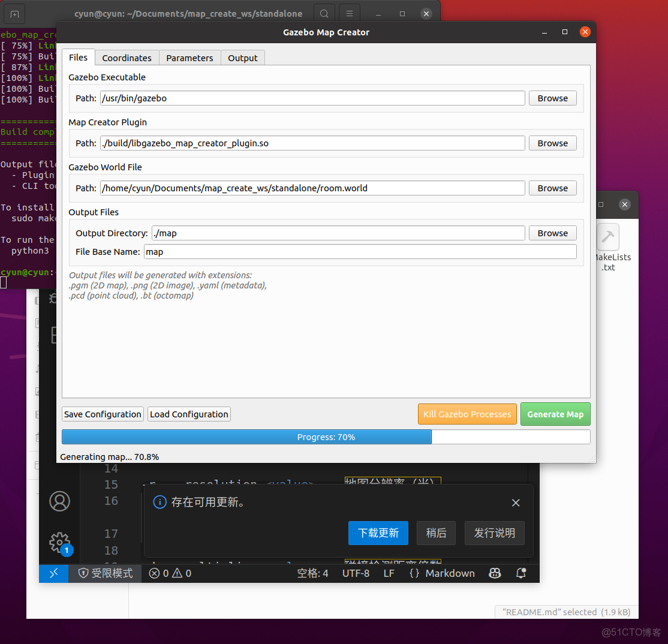668x644 pixels.
Task: Click the Output Directory field
Action: pos(338,233)
